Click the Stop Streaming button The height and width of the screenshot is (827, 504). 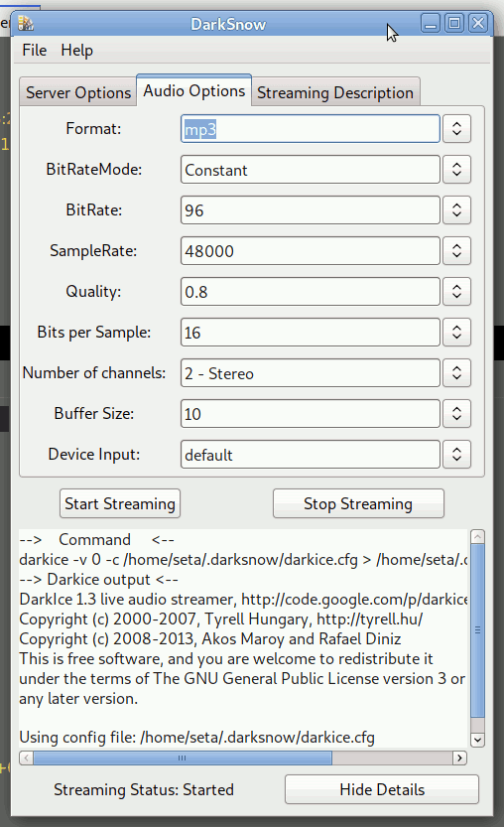(x=358, y=503)
